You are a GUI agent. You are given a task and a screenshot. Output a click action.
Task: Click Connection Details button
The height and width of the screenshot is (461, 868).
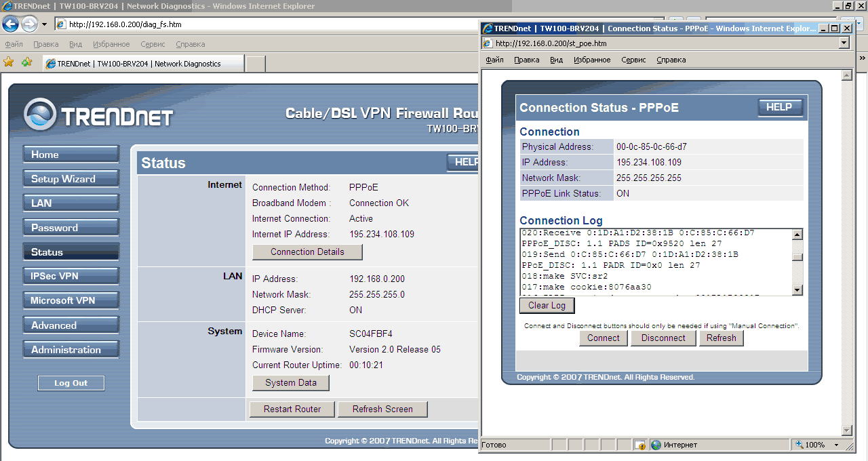(307, 252)
